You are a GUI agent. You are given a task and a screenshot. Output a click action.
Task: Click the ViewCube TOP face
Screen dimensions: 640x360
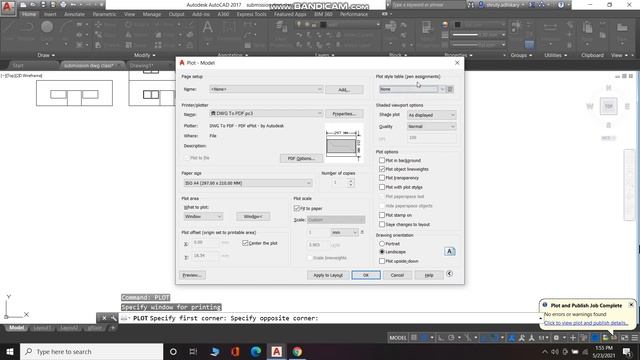click(608, 106)
